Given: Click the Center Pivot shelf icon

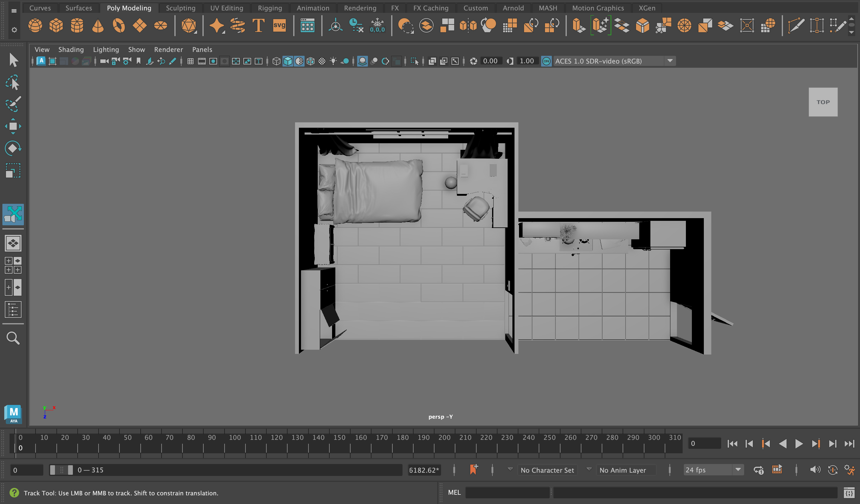Looking at the screenshot, I should click(335, 26).
